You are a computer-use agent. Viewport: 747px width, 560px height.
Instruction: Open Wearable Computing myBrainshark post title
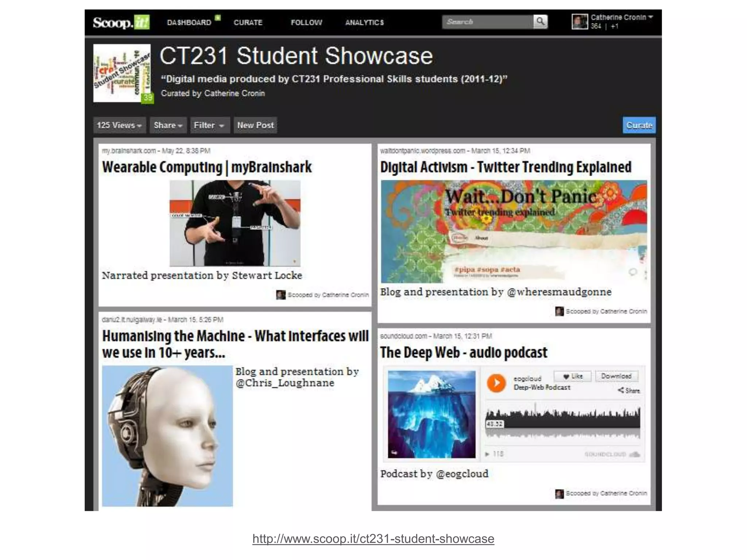207,167
